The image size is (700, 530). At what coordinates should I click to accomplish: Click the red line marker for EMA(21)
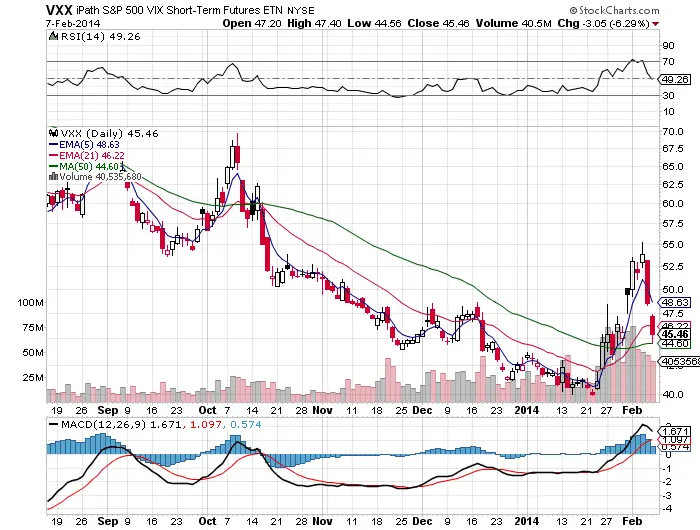[53, 155]
